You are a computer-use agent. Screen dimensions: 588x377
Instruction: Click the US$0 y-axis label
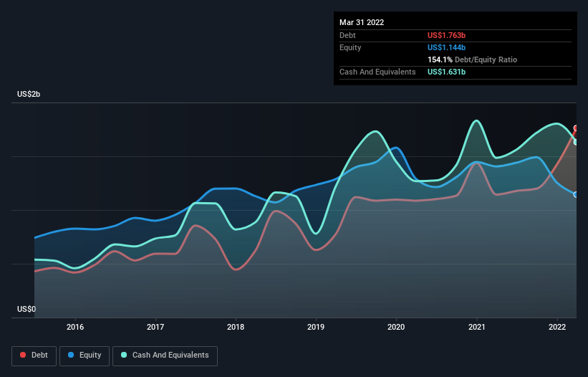point(26,309)
